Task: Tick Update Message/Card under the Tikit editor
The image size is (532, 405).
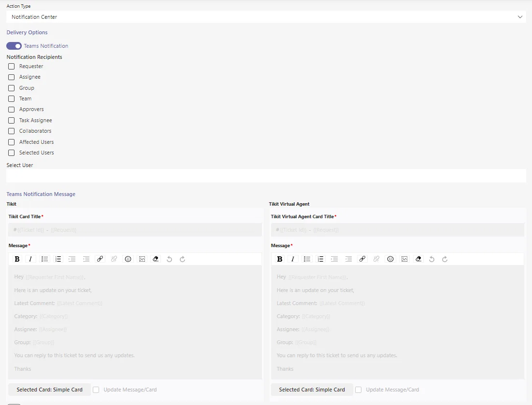Action: click(x=96, y=390)
